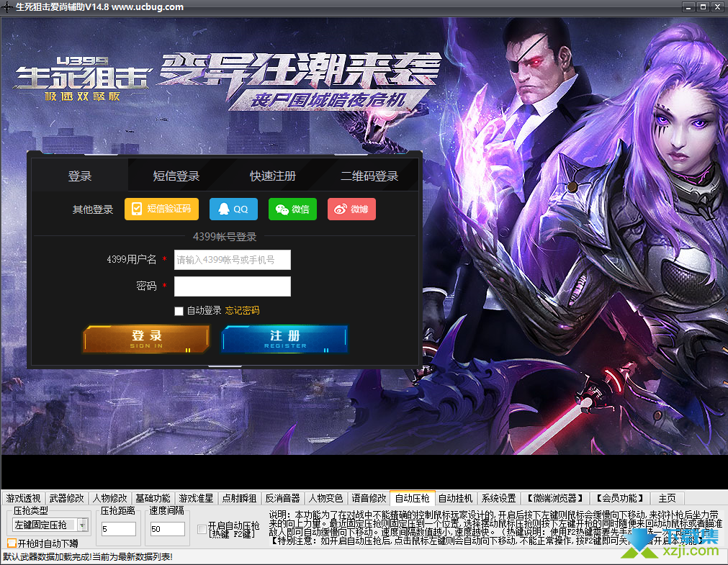The image size is (728, 565).
Task: Open the 游戏透视 tab
Action: click(x=23, y=498)
